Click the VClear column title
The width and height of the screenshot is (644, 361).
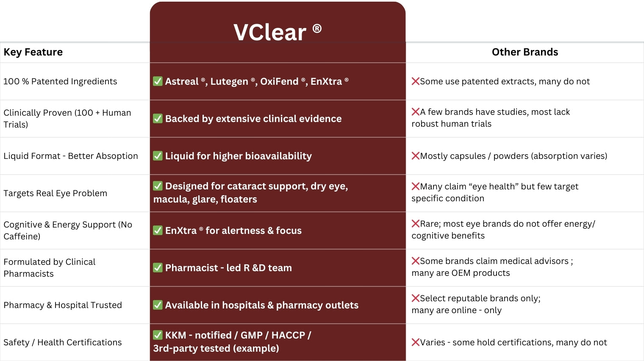point(270,33)
